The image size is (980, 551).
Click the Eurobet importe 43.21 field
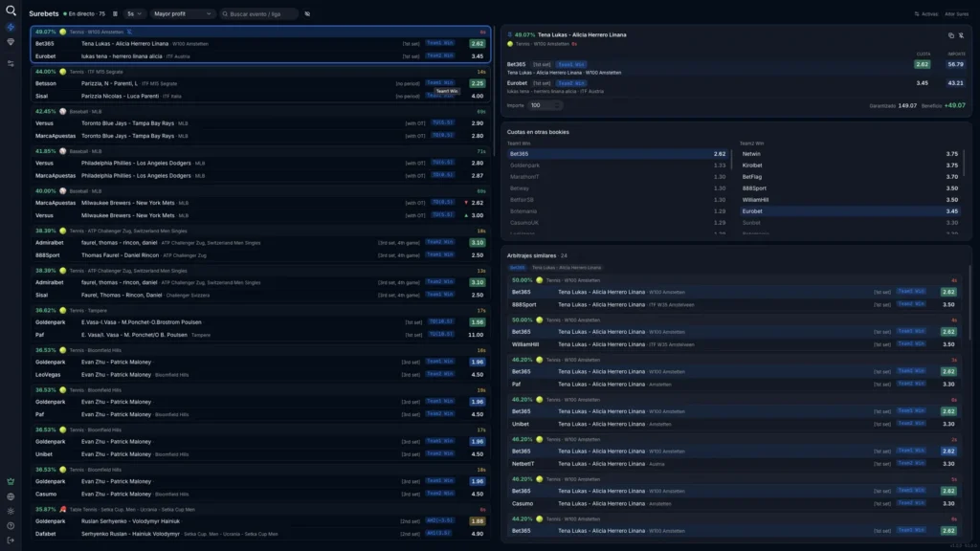coord(955,83)
